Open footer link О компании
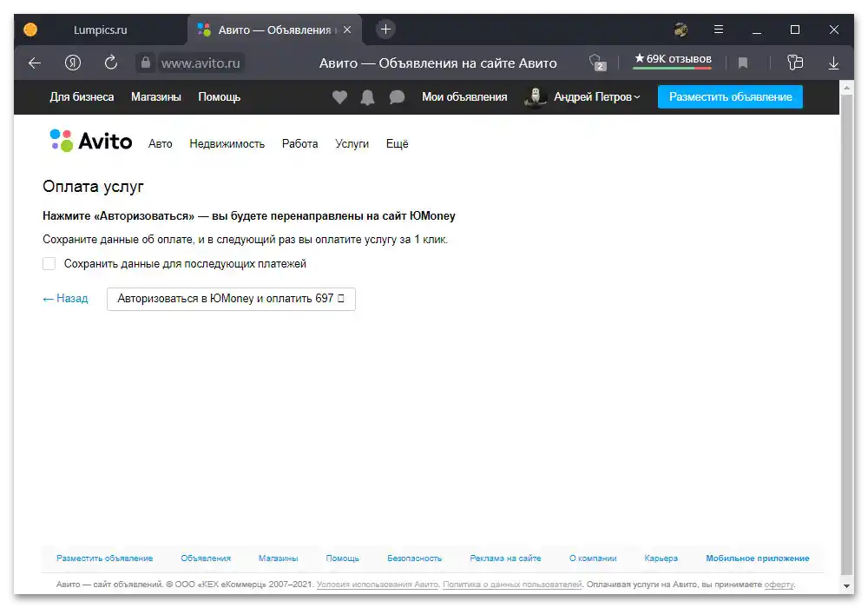 coord(593,558)
